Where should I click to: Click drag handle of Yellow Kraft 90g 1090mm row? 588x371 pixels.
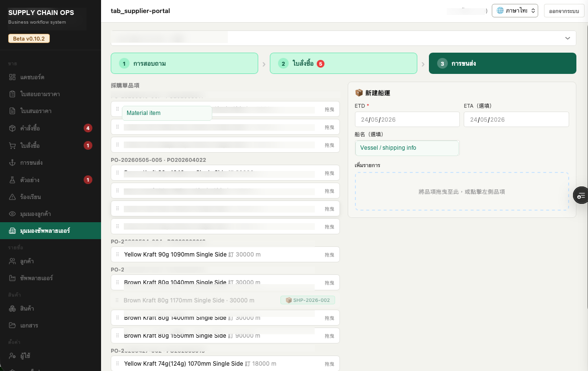pyautogui.click(x=118, y=254)
